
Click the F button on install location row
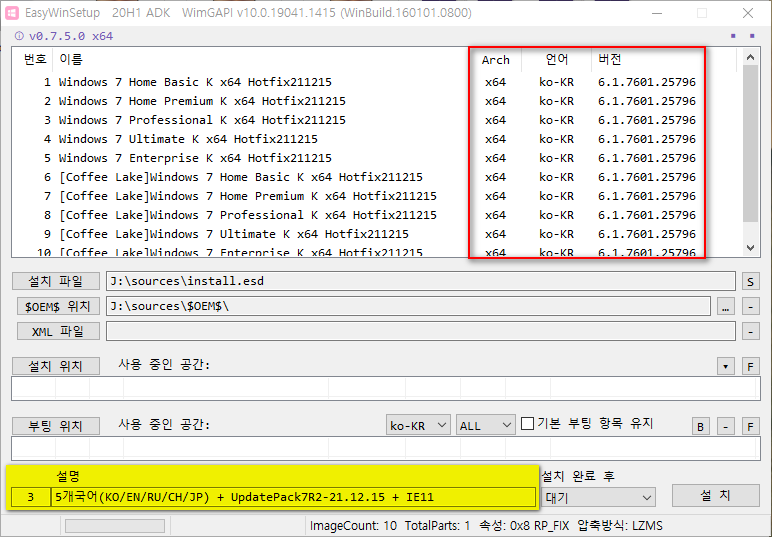(x=750, y=366)
